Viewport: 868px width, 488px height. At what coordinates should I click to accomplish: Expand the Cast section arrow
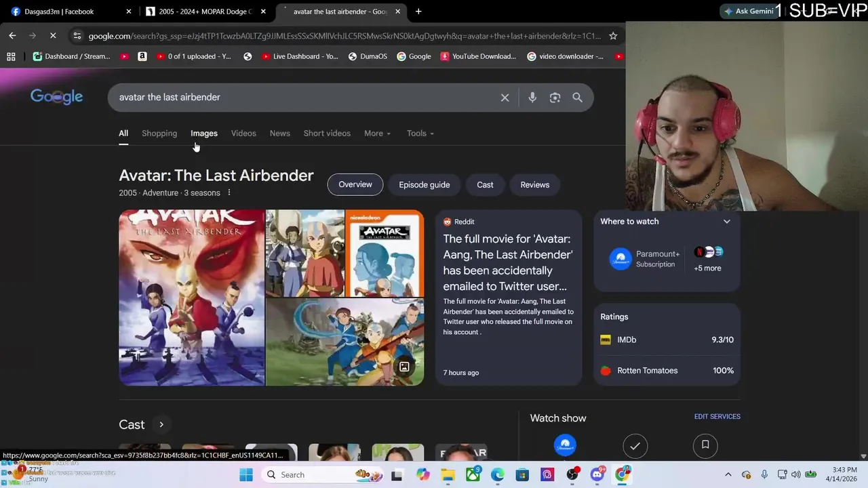pos(161,425)
